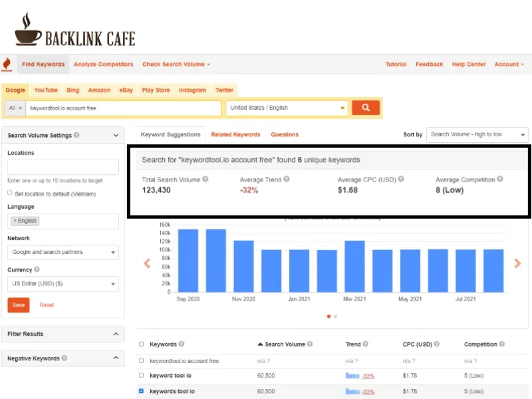The height and width of the screenshot is (399, 532).
Task: Open the Related Keywords tab
Action: (x=235, y=134)
